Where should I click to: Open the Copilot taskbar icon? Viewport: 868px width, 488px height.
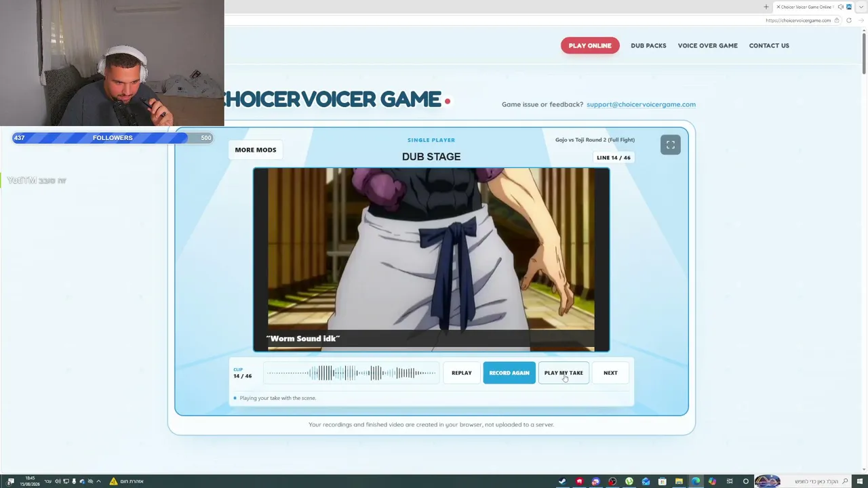click(712, 481)
